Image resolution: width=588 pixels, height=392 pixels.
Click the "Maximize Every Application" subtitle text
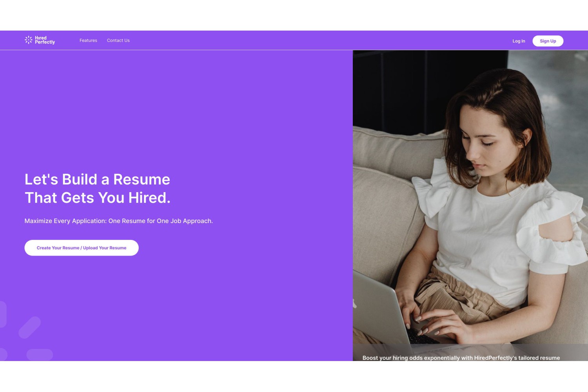[x=119, y=221]
